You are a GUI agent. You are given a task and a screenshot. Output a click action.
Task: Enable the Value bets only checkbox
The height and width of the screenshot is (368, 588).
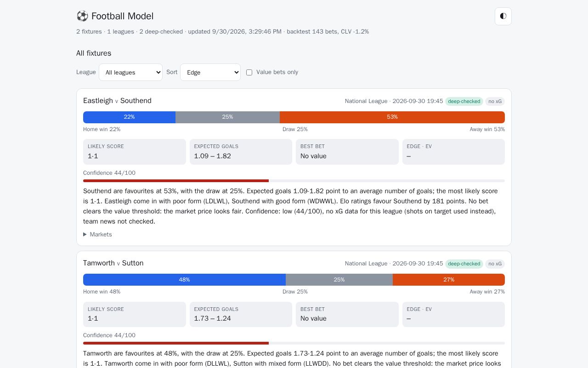tap(249, 72)
